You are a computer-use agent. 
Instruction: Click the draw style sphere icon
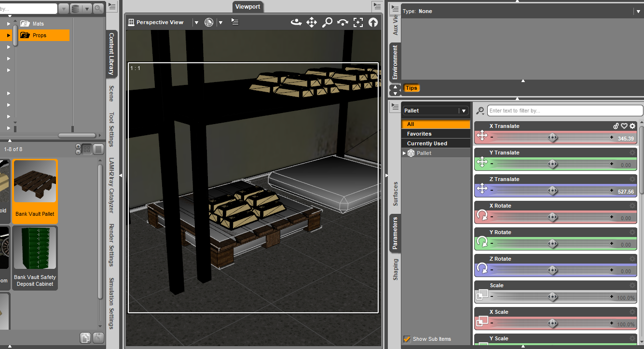pos(209,22)
